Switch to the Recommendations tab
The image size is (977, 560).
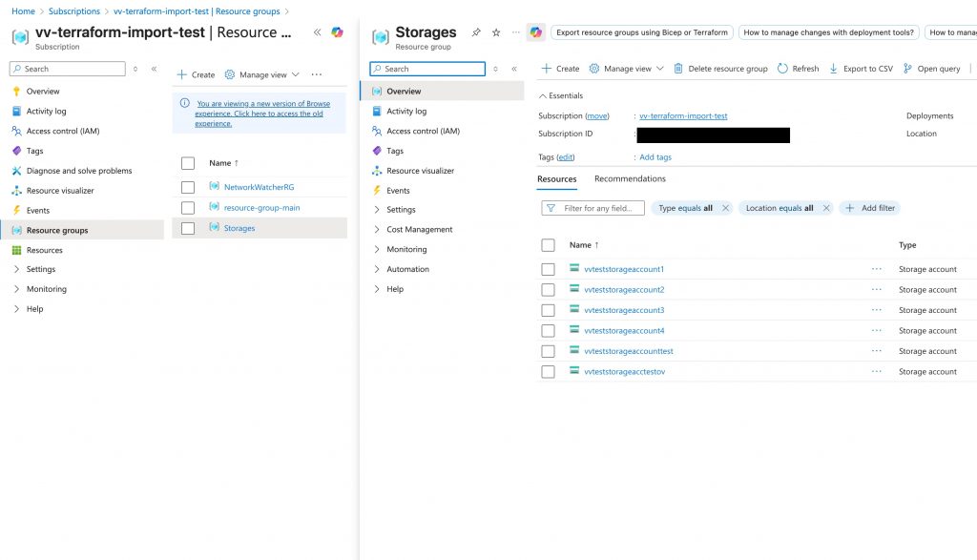(x=630, y=179)
